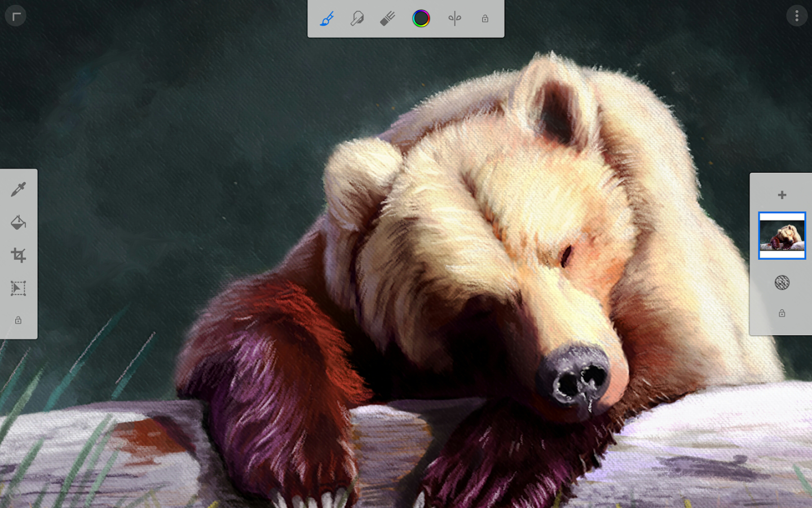Viewport: 812px width, 508px height.
Task: Toggle the top toolbar lock
Action: coord(485,19)
